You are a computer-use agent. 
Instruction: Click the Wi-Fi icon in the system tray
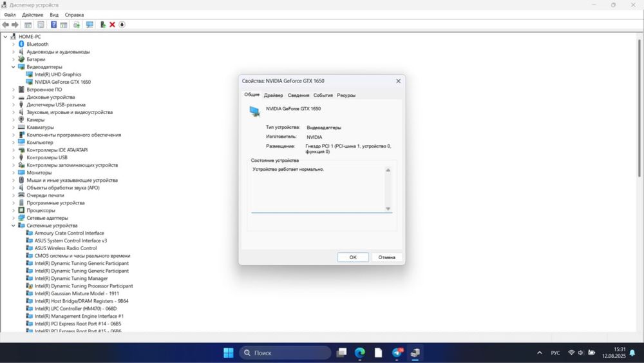point(571,353)
